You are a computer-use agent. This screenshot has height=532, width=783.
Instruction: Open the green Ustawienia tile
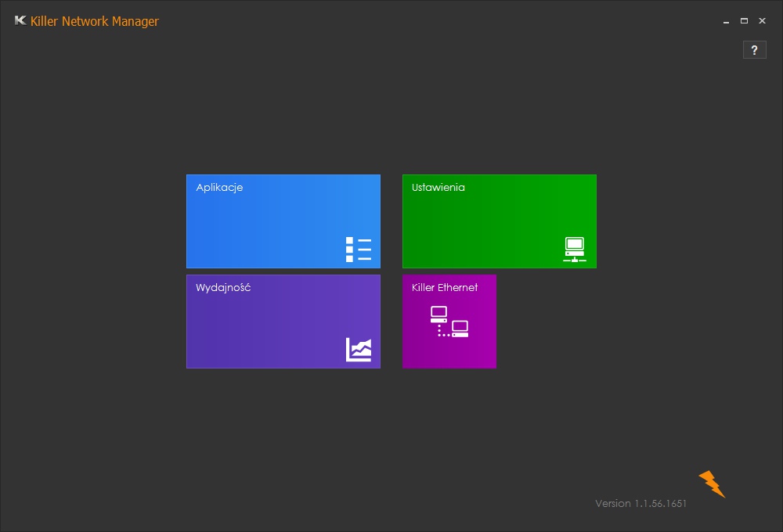pos(499,221)
